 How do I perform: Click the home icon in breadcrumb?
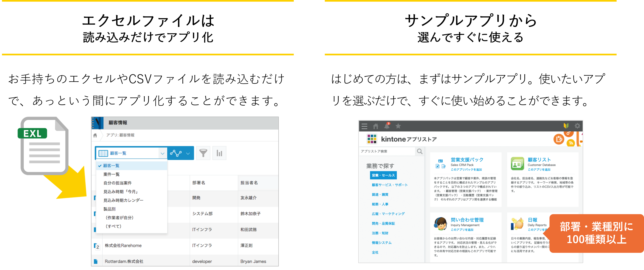coord(95,135)
